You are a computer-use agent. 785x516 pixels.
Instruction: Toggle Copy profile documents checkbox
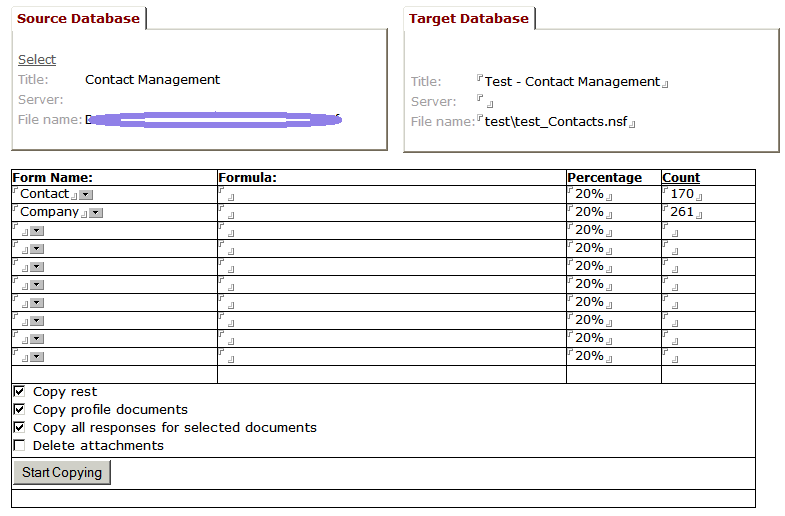20,409
